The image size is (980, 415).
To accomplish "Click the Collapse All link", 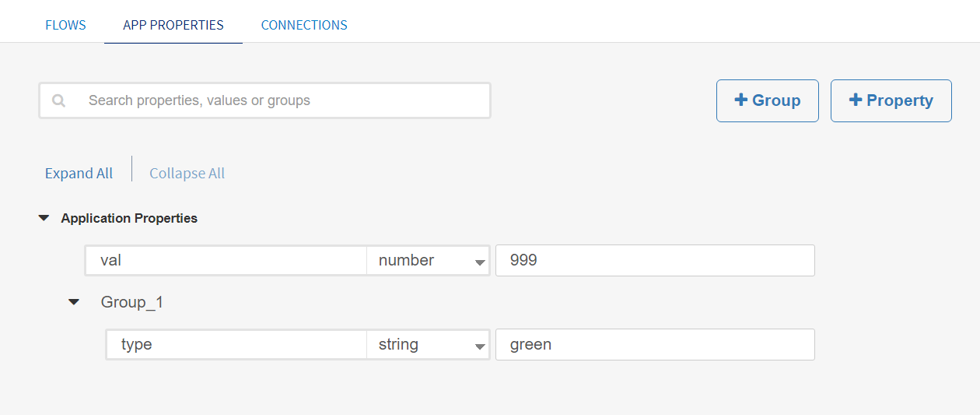I will coord(187,174).
